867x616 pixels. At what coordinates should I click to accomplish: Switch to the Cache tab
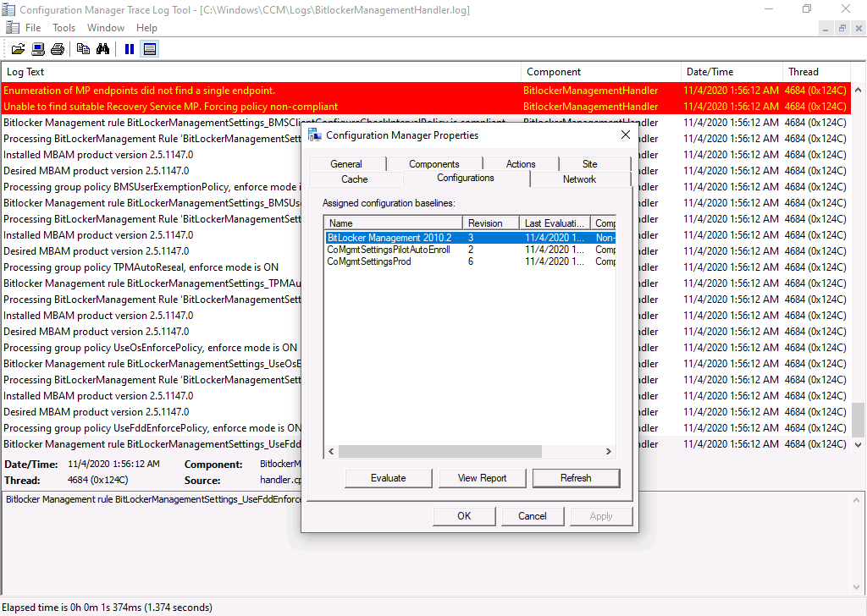coord(355,179)
